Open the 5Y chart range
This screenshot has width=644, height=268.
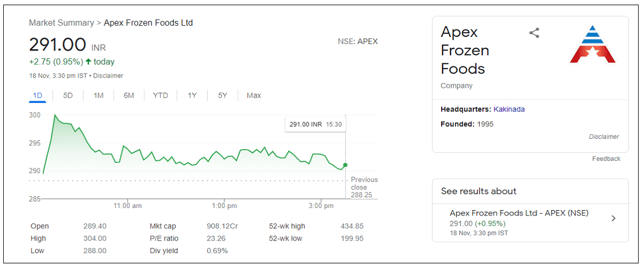(x=223, y=95)
